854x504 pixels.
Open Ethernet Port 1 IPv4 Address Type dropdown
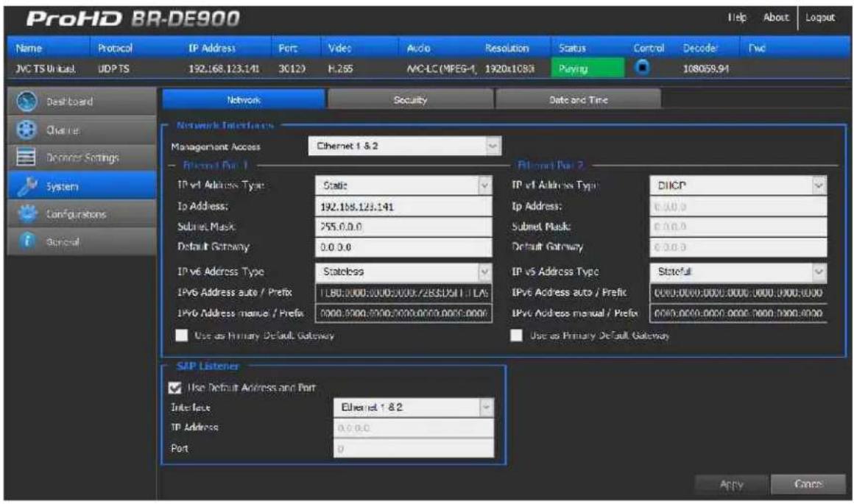[403, 185]
